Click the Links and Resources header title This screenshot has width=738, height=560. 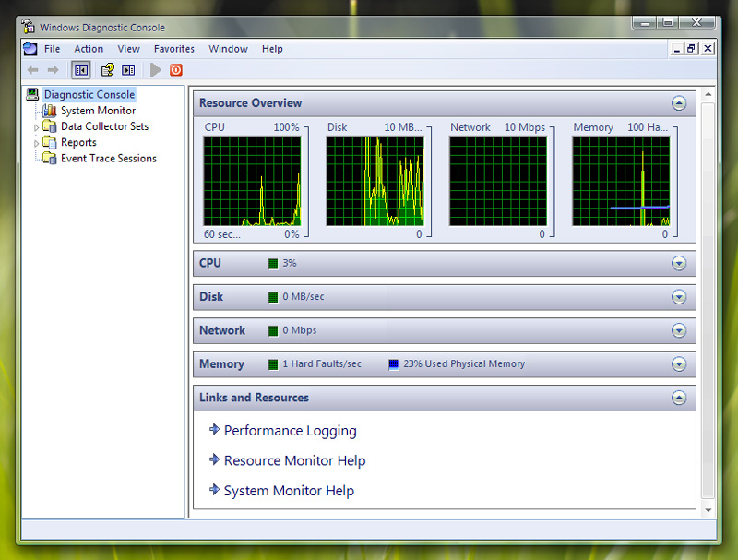coord(255,398)
